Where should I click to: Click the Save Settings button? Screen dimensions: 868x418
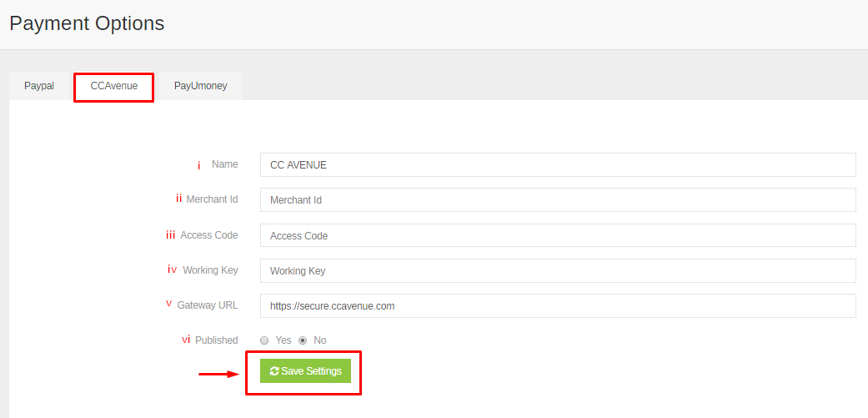tap(305, 371)
